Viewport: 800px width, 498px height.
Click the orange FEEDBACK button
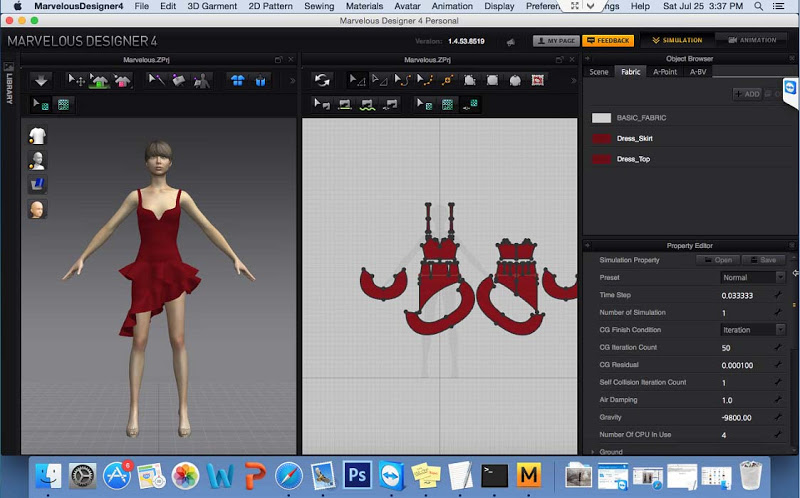(608, 41)
